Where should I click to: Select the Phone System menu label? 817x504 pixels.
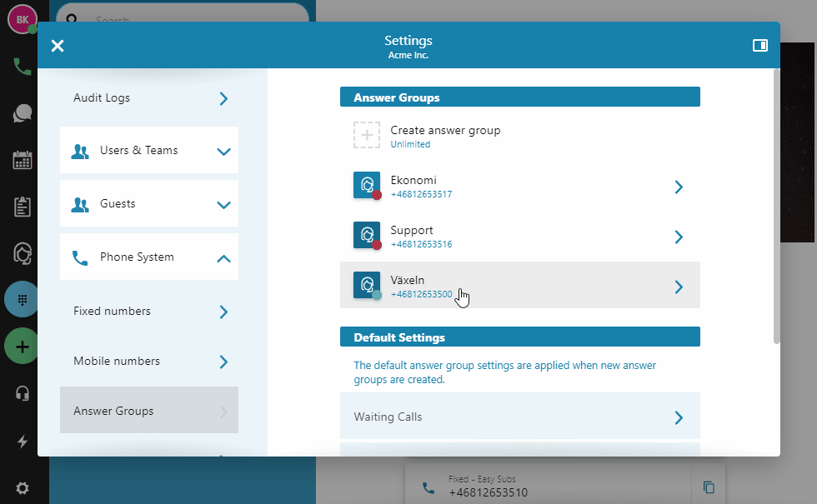coord(137,257)
